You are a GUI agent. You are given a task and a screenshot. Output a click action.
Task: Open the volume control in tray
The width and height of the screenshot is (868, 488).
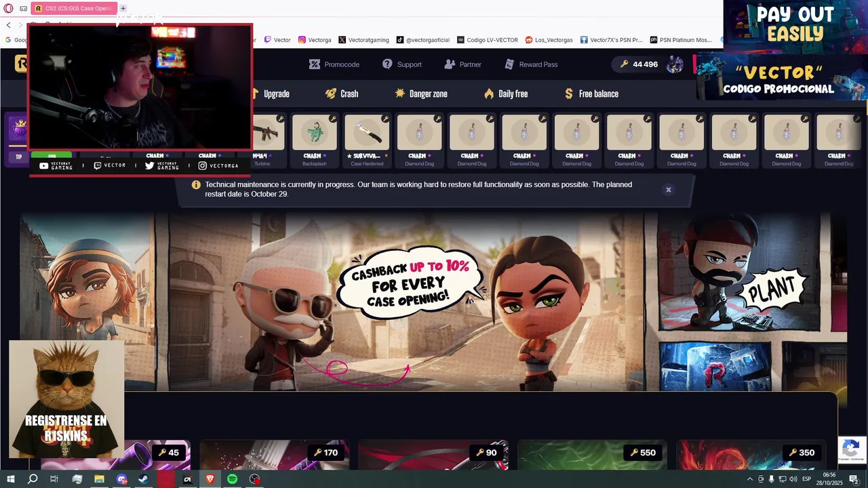[x=793, y=479]
